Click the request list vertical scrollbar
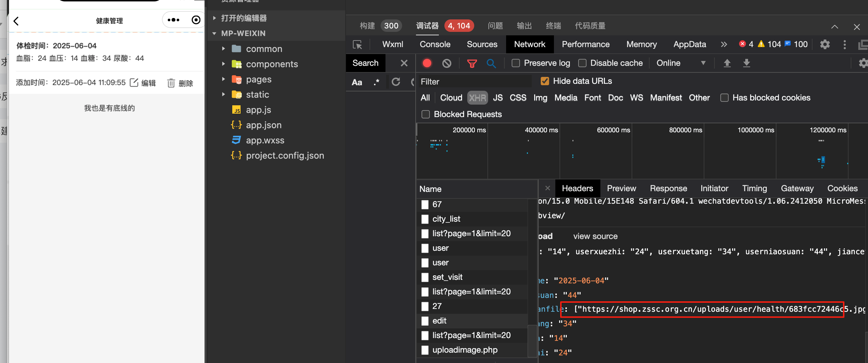 [532, 341]
